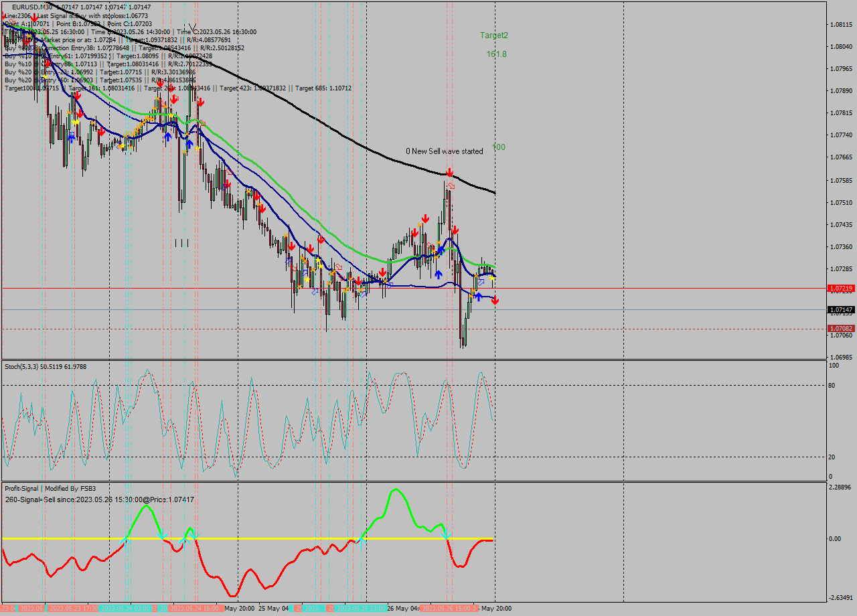Click the 2.28896 value on the Profit-Signal scale

point(842,487)
